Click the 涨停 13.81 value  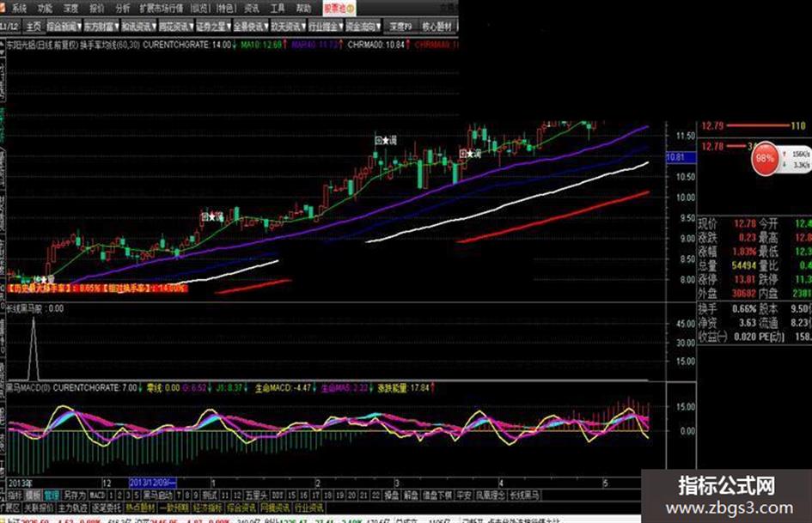pos(745,280)
